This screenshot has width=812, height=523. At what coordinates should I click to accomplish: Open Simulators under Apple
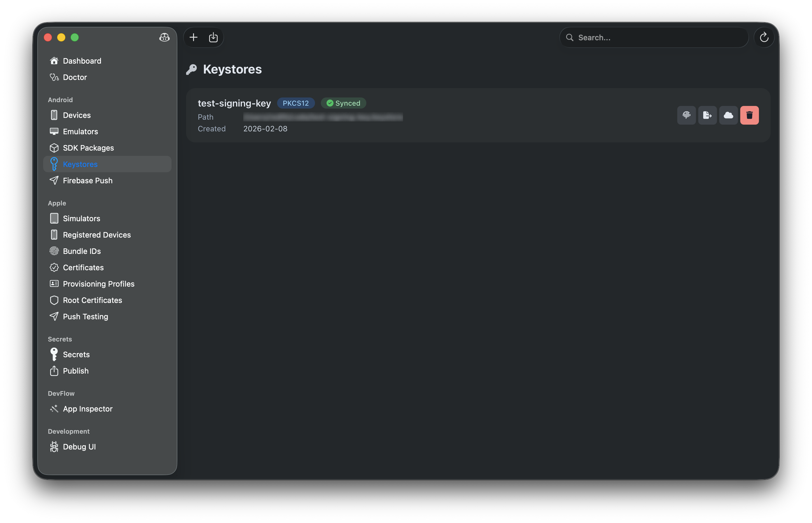[81, 218]
